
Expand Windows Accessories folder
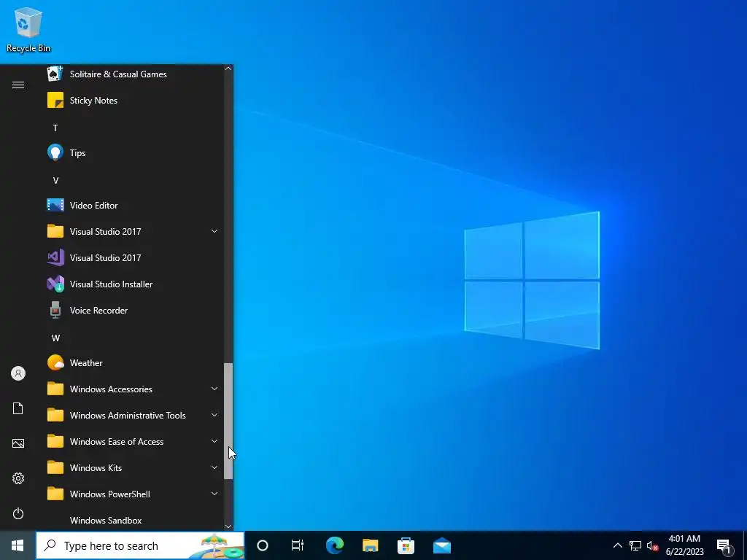(133, 389)
